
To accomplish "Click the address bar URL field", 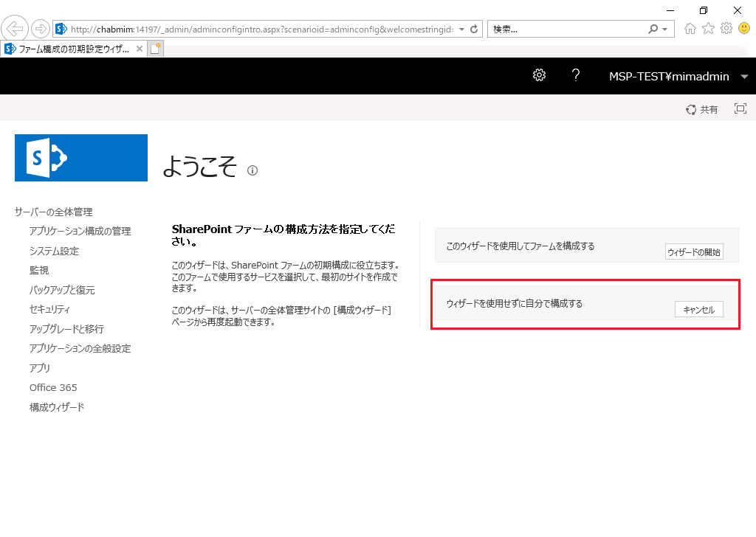I will coord(262,29).
